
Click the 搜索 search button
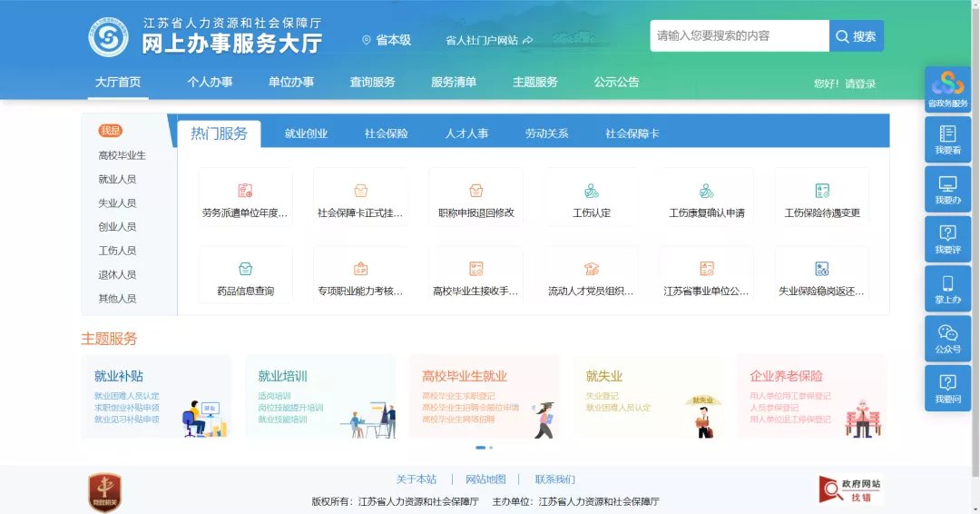tap(857, 36)
